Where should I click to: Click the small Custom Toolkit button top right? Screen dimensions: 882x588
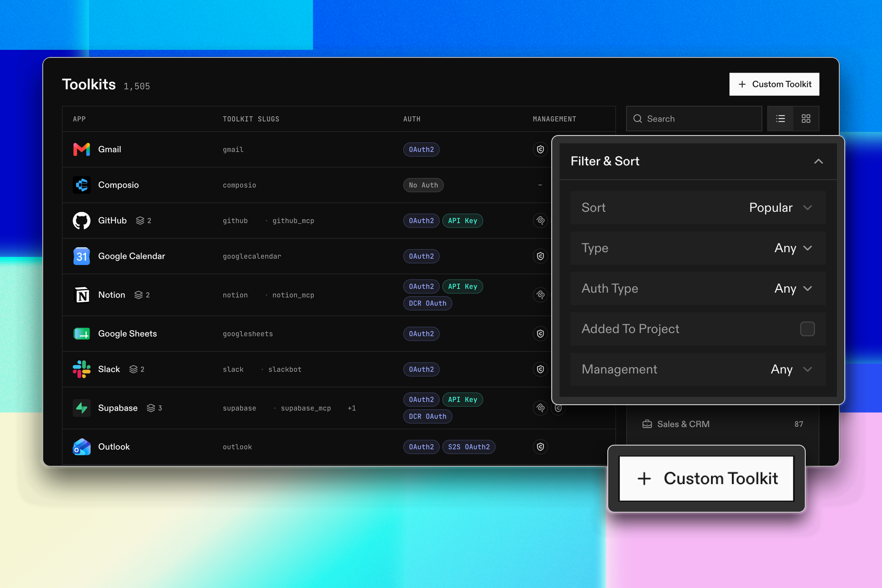774,84
